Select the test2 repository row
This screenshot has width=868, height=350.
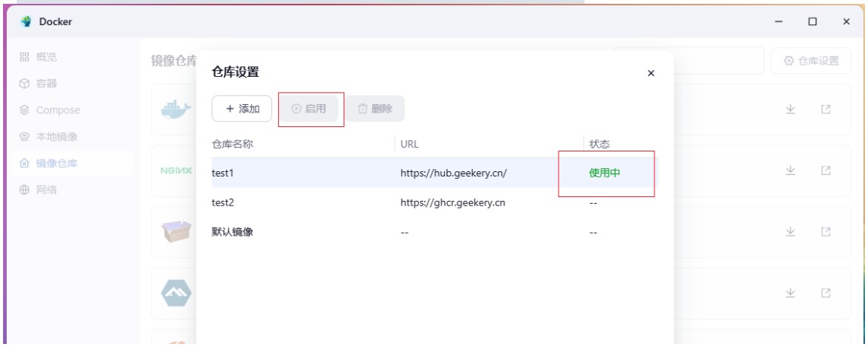pos(435,202)
